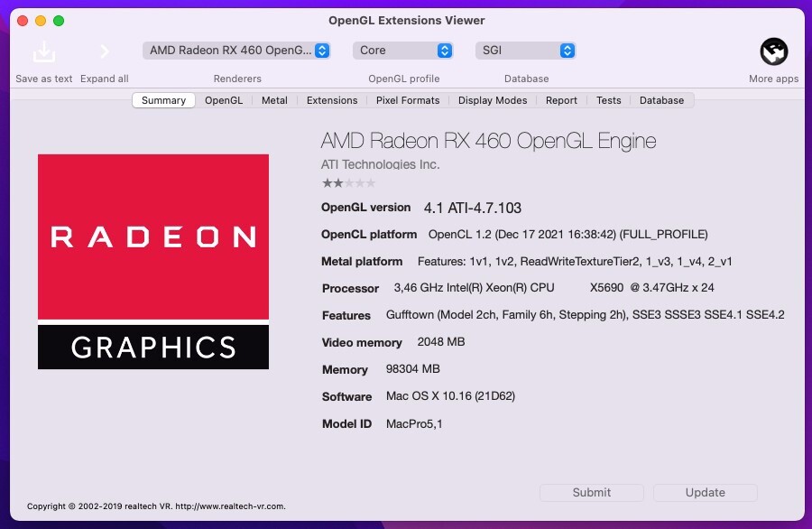
Task: Click the Software value Mac OS X 10.16
Action: 450,395
